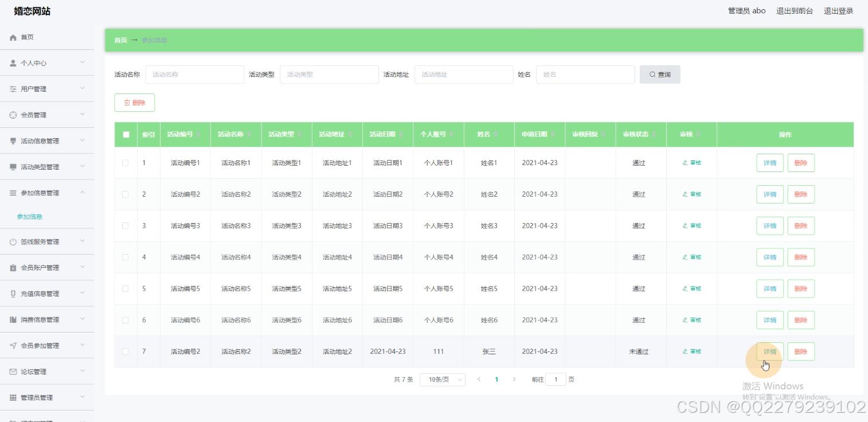The height and width of the screenshot is (422, 868).
Task: Expand 论坛管理 menu chevron
Action: [83, 371]
